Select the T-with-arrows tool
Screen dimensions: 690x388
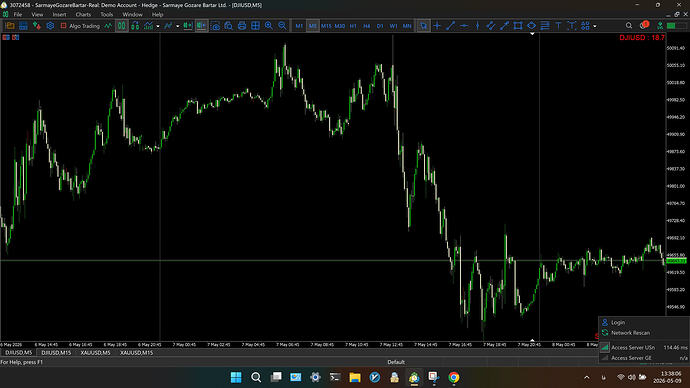[572, 26]
